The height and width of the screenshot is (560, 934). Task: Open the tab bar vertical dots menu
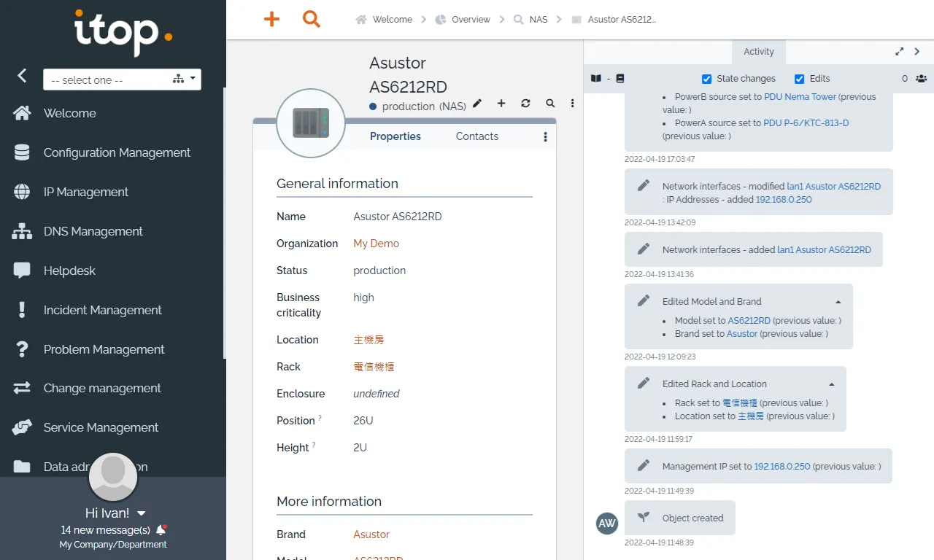[x=545, y=136]
